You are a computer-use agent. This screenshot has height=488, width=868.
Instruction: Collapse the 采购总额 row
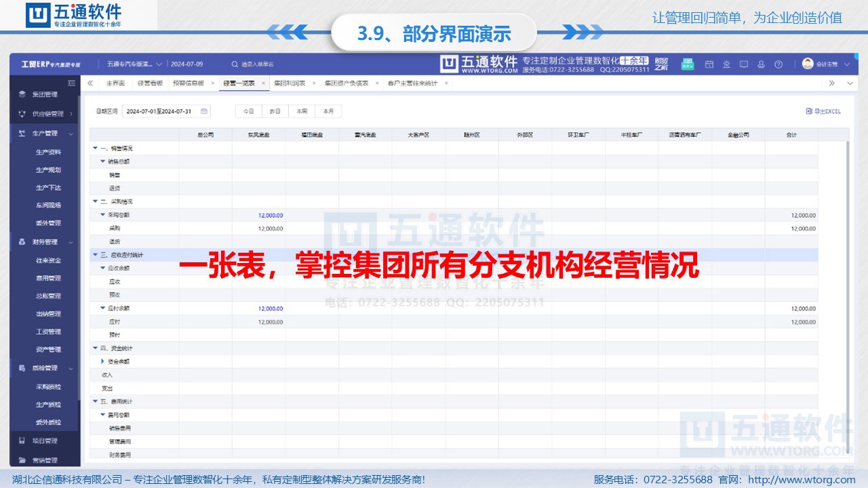point(102,215)
